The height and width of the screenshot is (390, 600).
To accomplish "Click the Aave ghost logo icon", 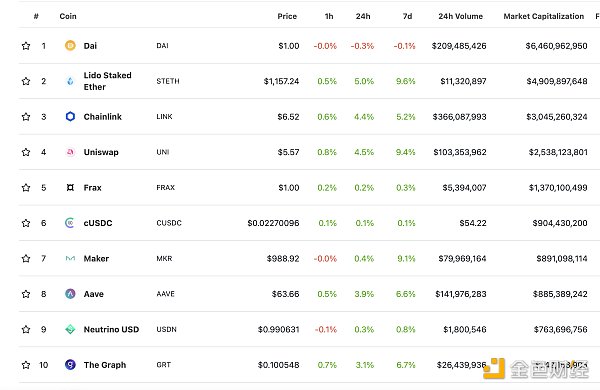I will point(70,294).
